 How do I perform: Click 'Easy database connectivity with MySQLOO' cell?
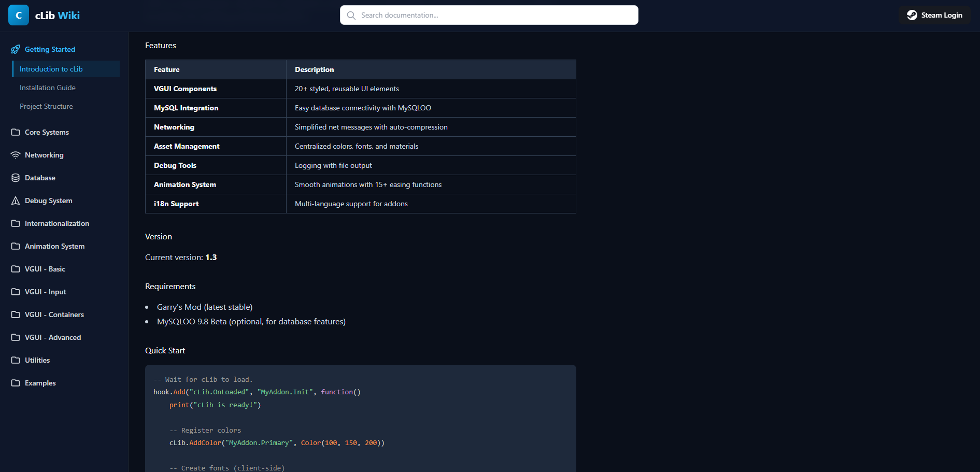431,108
